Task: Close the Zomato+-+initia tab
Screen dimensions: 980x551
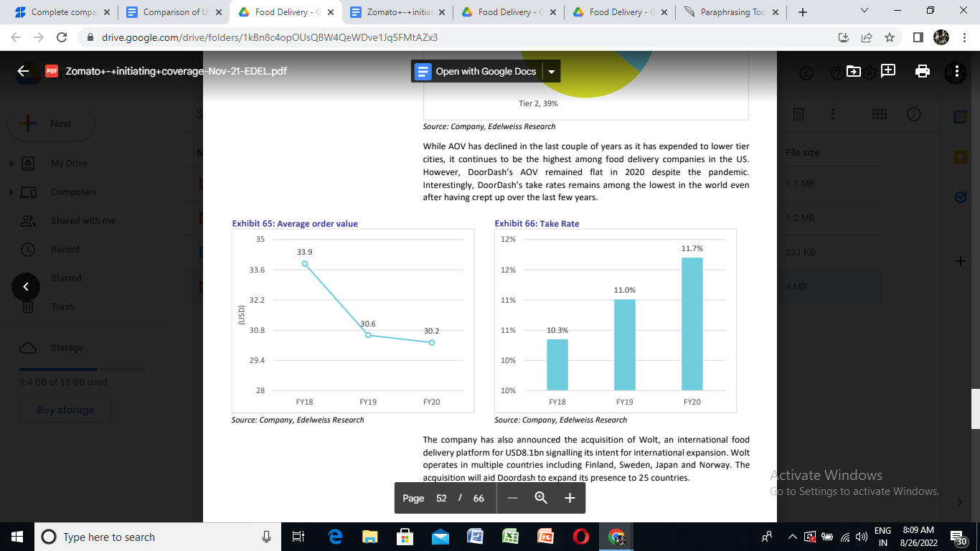Action: (x=440, y=12)
